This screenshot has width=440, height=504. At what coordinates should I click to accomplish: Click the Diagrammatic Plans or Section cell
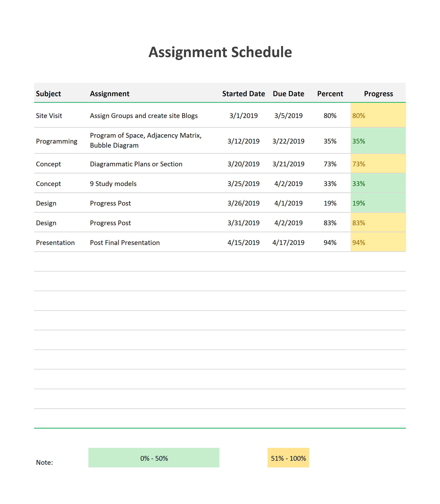pyautogui.click(x=136, y=164)
